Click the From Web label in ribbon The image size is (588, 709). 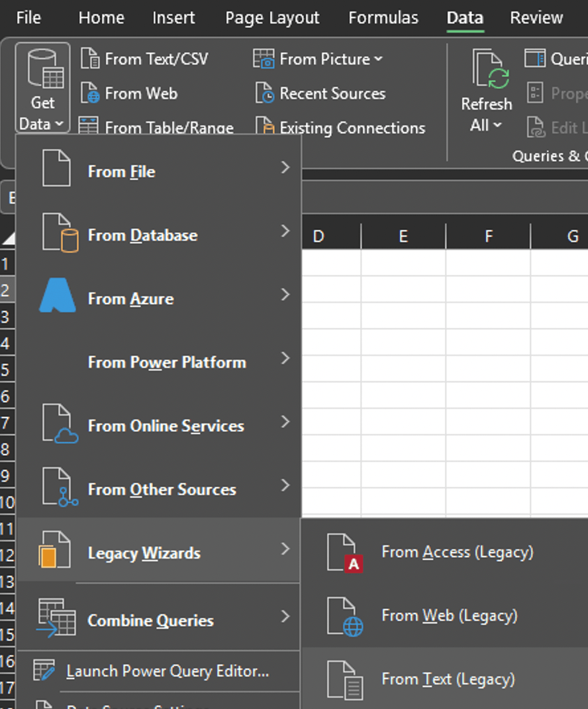point(141,93)
